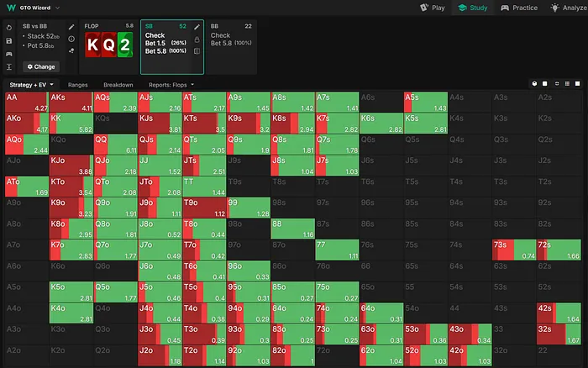Screen dimensions: 588x368
Task: Click the book icon in the SB action card
Action: click(x=197, y=51)
